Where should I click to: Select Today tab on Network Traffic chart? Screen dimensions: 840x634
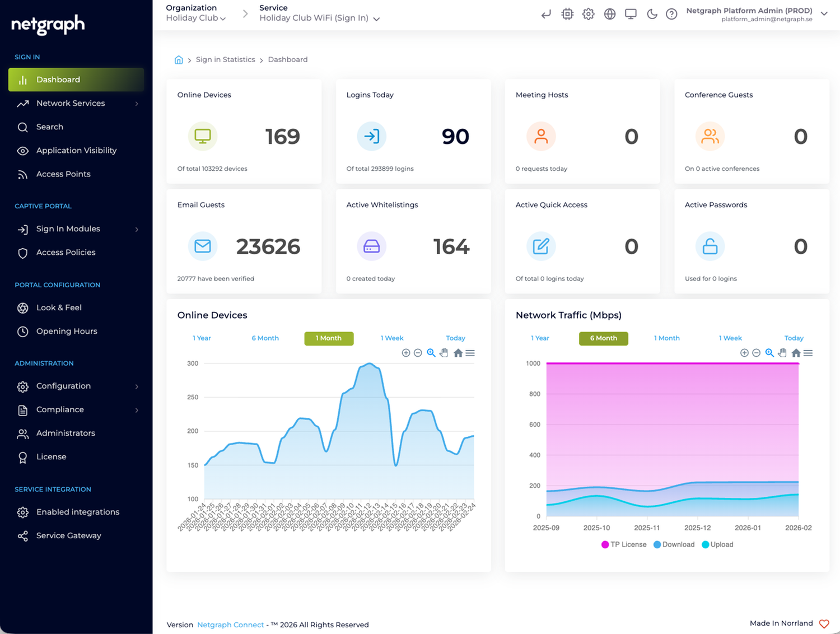794,338
